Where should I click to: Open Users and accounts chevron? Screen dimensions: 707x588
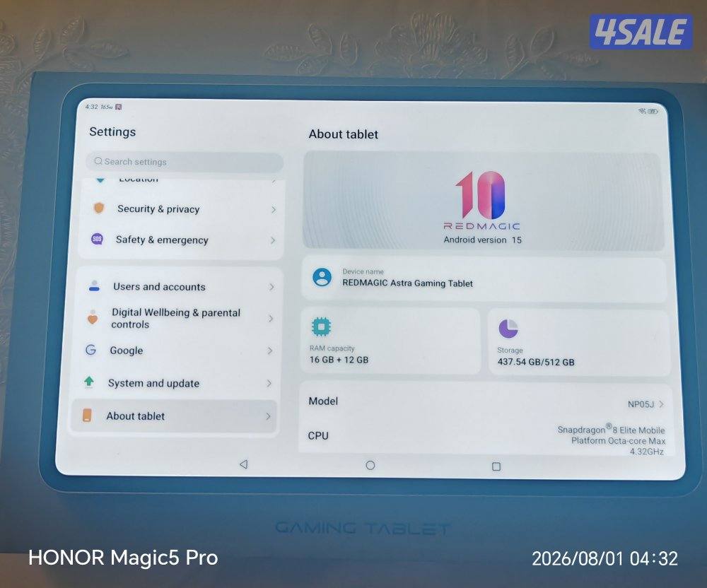click(271, 287)
